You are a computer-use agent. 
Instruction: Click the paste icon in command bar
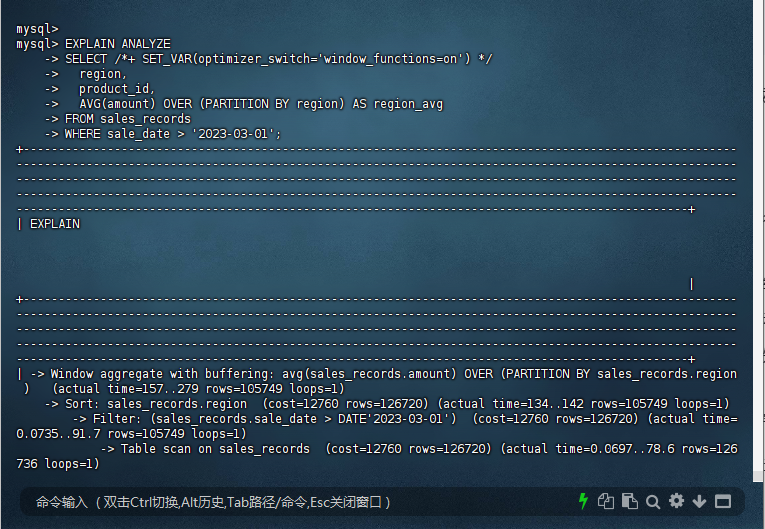pyautogui.click(x=629, y=501)
